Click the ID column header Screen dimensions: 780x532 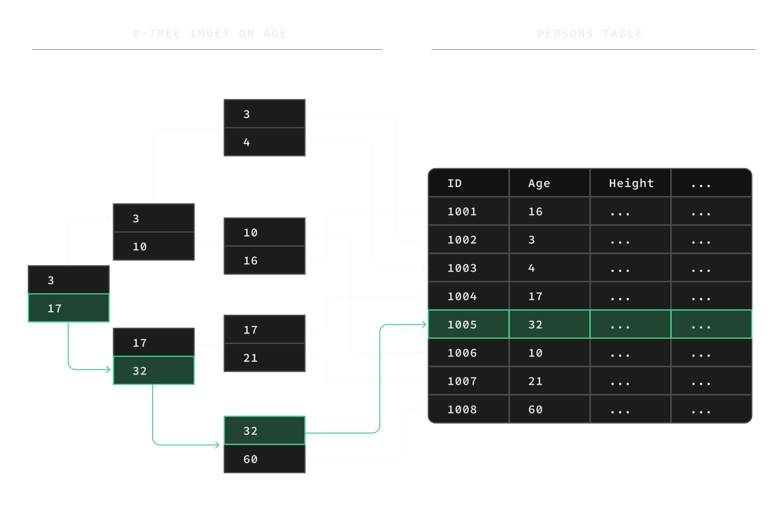[x=468, y=183]
